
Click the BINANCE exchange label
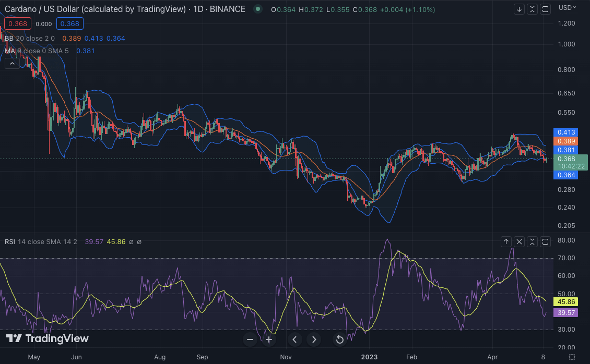pos(227,9)
